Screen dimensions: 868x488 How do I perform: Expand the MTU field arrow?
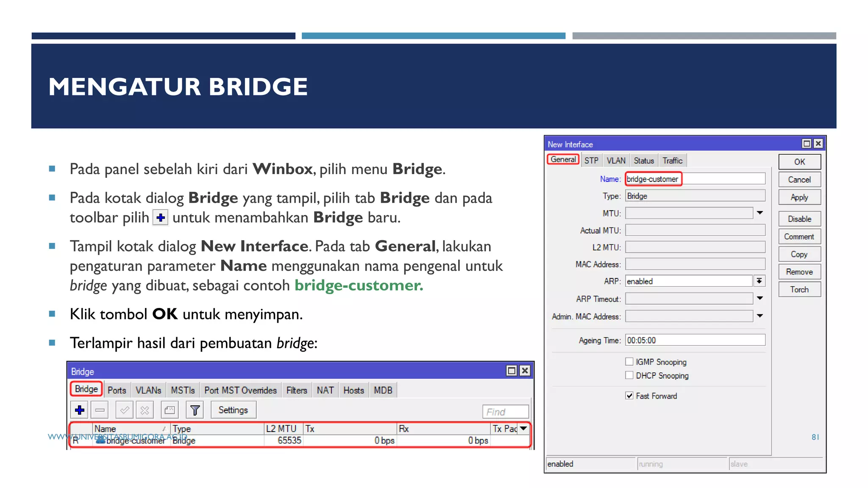tap(760, 213)
